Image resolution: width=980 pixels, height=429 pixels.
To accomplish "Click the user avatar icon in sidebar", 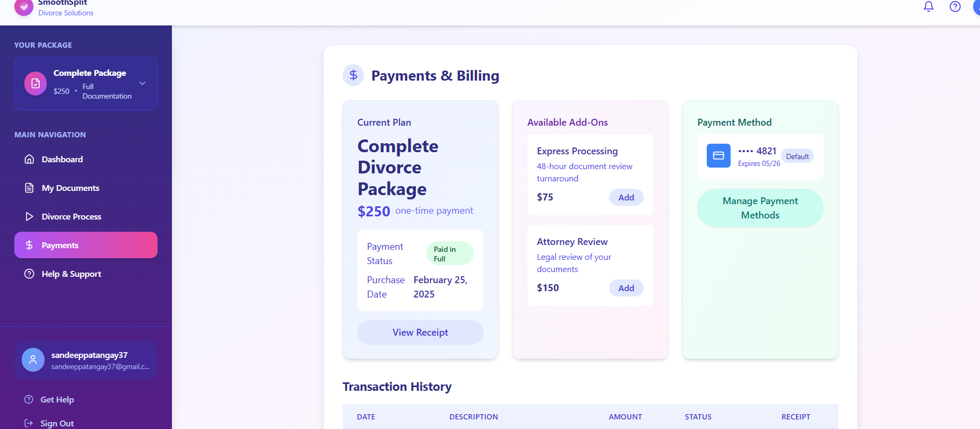I will coord(33,360).
